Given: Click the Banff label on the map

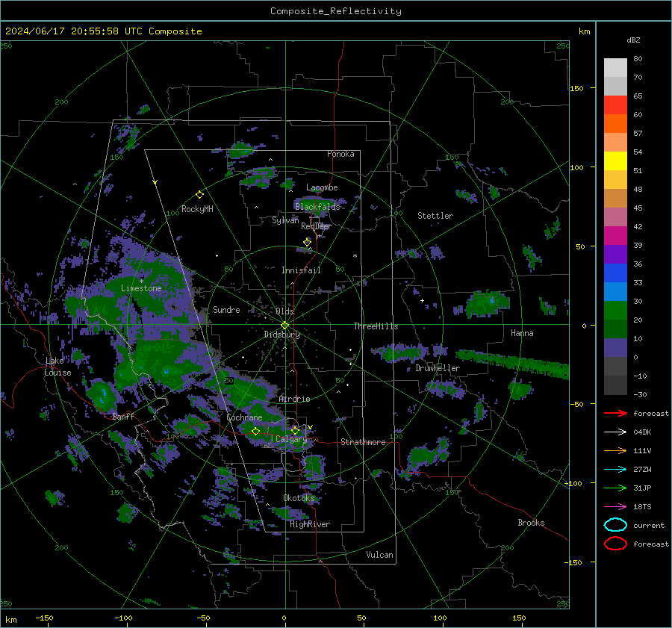Looking at the screenshot, I should click(123, 417).
